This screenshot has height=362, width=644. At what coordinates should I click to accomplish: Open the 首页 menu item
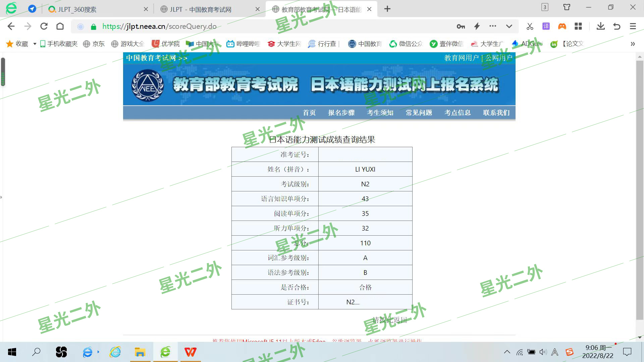[x=309, y=113]
